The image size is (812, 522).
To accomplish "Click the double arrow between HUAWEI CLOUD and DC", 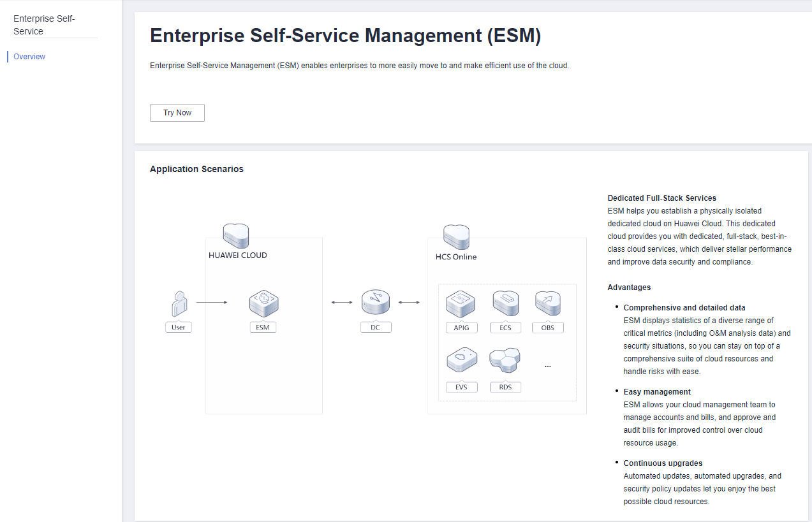I will (x=342, y=303).
